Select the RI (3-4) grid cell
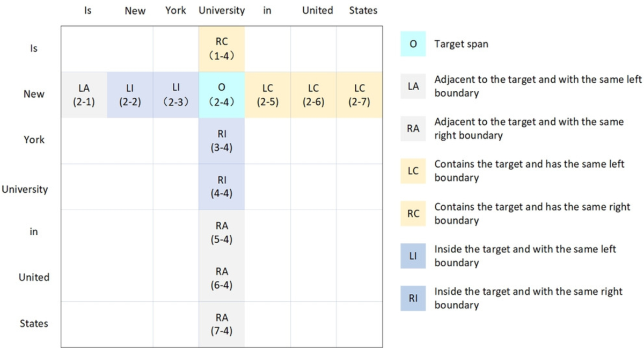This screenshot has height=348, width=644. [222, 141]
